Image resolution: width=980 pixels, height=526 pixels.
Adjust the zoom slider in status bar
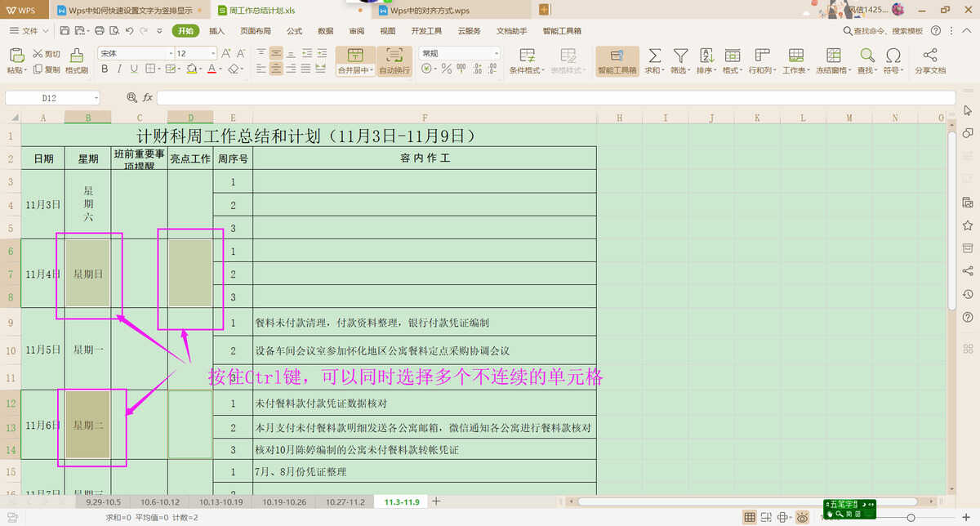click(911, 518)
